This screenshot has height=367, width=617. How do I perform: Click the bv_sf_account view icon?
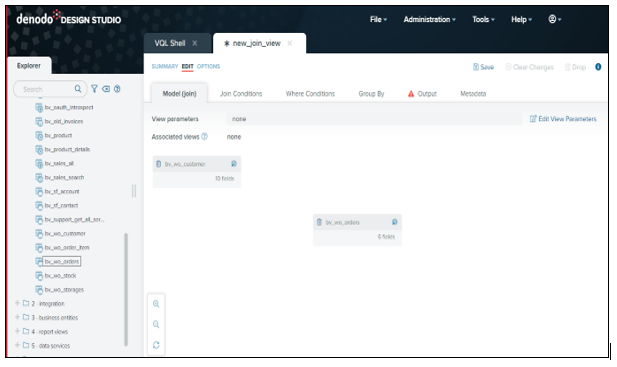click(x=39, y=192)
